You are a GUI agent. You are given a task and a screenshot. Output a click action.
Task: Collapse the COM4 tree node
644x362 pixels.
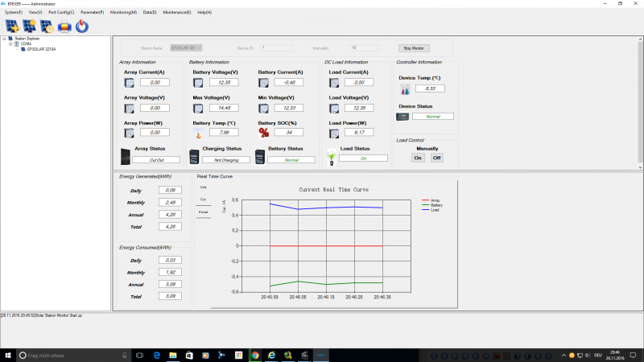10,44
